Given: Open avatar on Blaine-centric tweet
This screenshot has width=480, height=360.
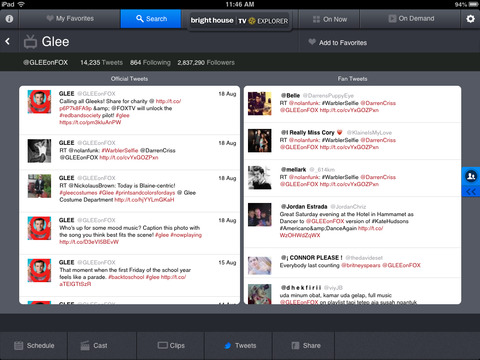Looking at the screenshot, I should 39,186.
